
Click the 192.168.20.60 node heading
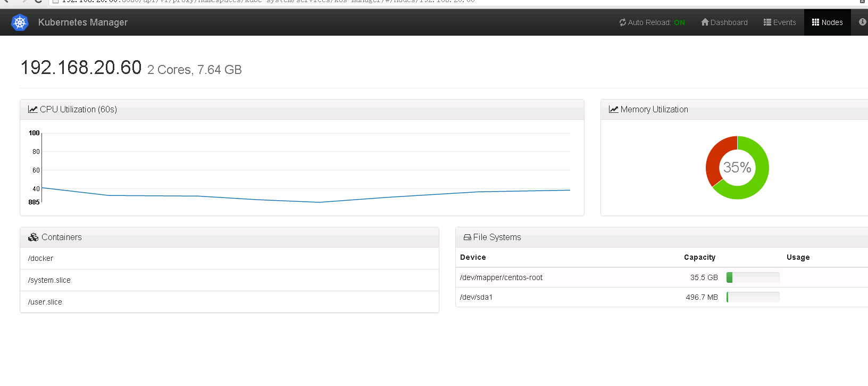coord(81,68)
